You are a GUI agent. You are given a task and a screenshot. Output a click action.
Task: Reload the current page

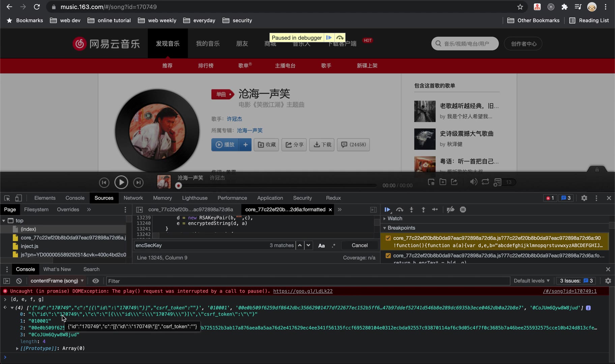click(x=37, y=7)
